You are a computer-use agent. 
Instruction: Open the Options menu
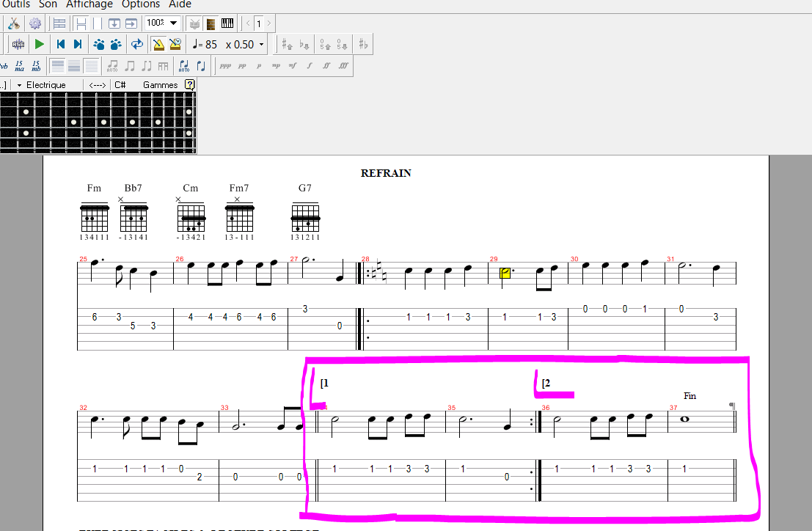click(141, 4)
